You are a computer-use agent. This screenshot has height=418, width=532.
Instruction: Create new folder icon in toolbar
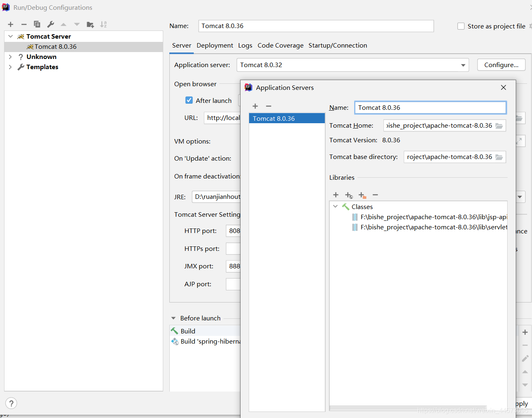pyautogui.click(x=90, y=24)
